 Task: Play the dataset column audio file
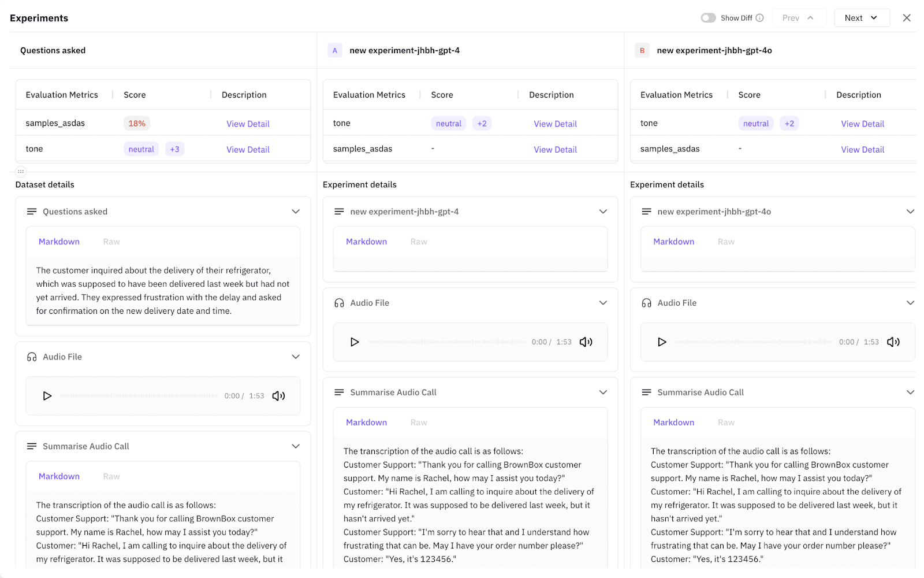pyautogui.click(x=47, y=396)
